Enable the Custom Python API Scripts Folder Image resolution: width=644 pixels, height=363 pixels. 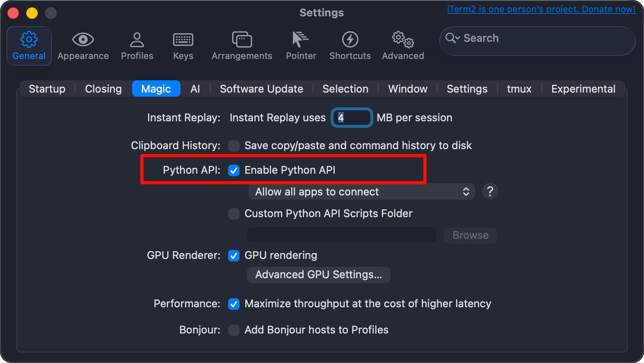pos(234,214)
